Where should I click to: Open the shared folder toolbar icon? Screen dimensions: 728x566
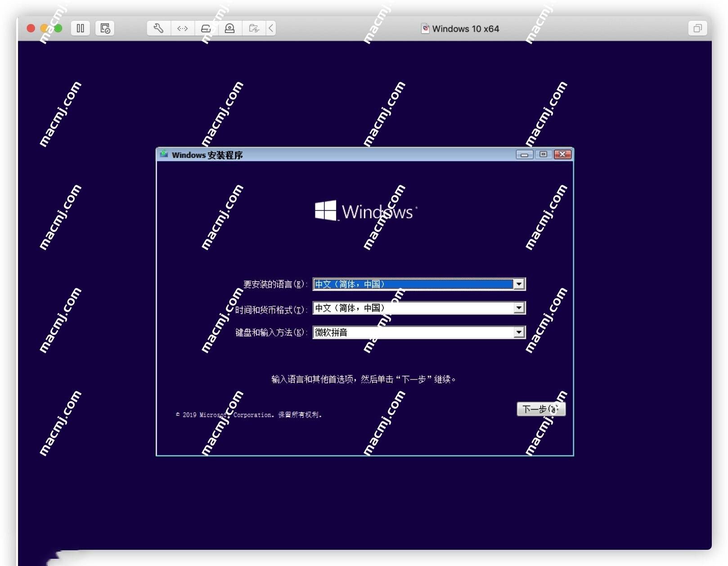(254, 28)
